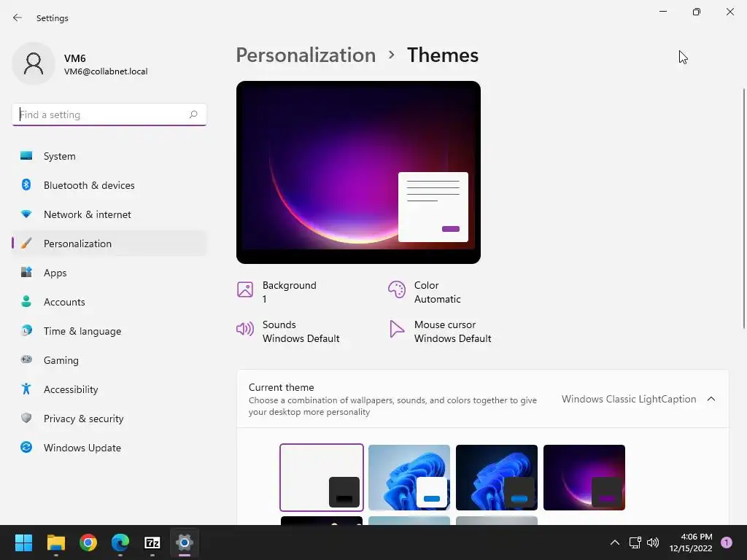
Task: Open Apps settings
Action: [109, 273]
